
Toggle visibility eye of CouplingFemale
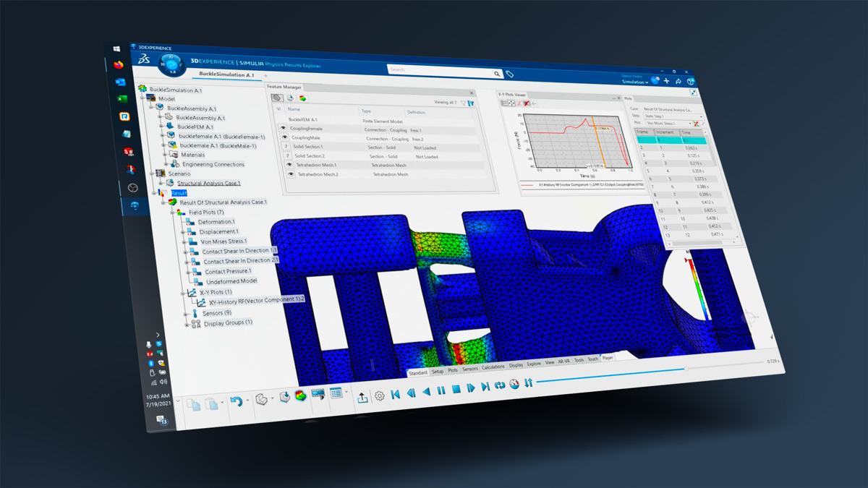coord(284,128)
